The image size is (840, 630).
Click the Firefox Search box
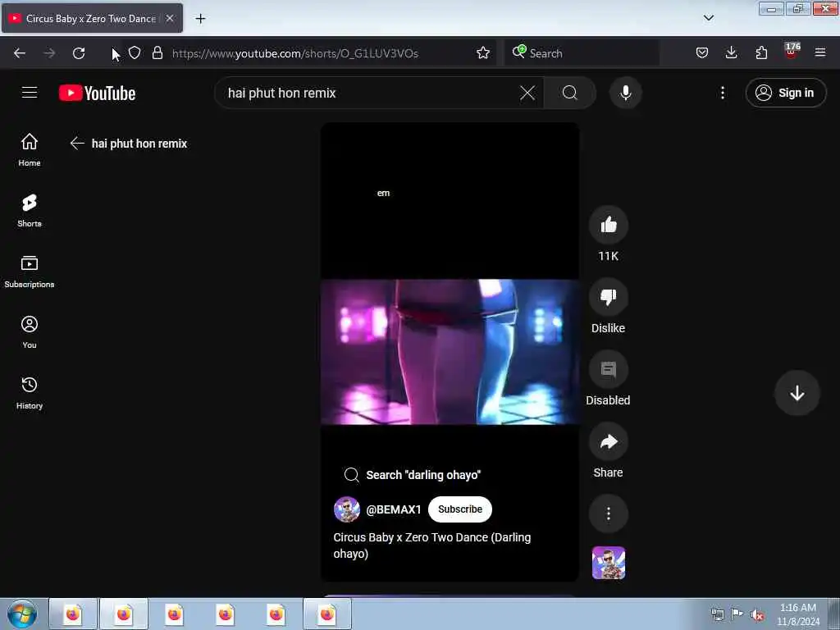pyautogui.click(x=582, y=53)
